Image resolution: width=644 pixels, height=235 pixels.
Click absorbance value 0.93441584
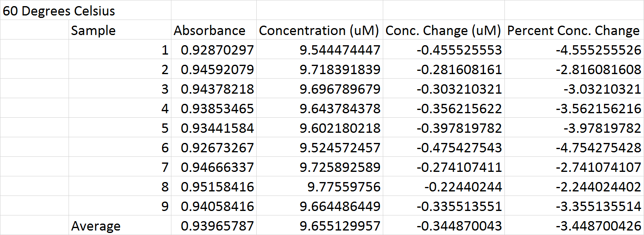(x=217, y=128)
